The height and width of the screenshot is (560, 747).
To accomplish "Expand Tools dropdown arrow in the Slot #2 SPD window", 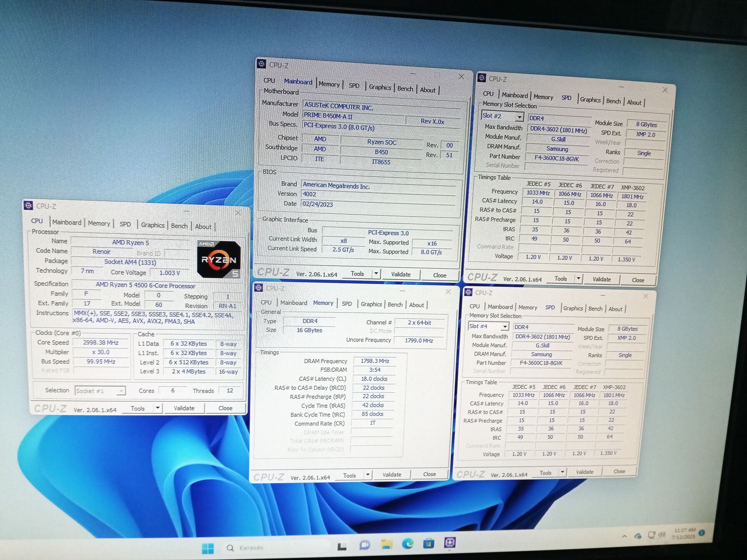I will tap(578, 278).
